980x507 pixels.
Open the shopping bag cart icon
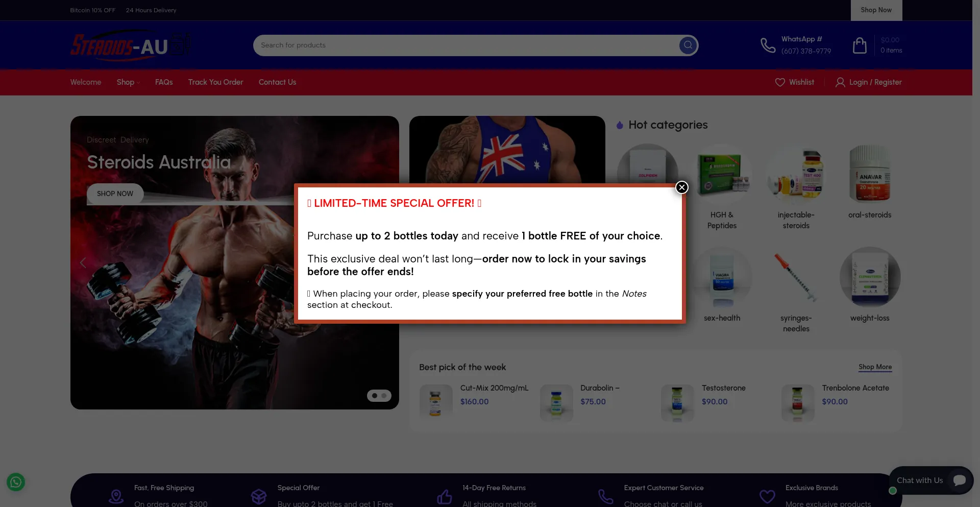point(860,45)
